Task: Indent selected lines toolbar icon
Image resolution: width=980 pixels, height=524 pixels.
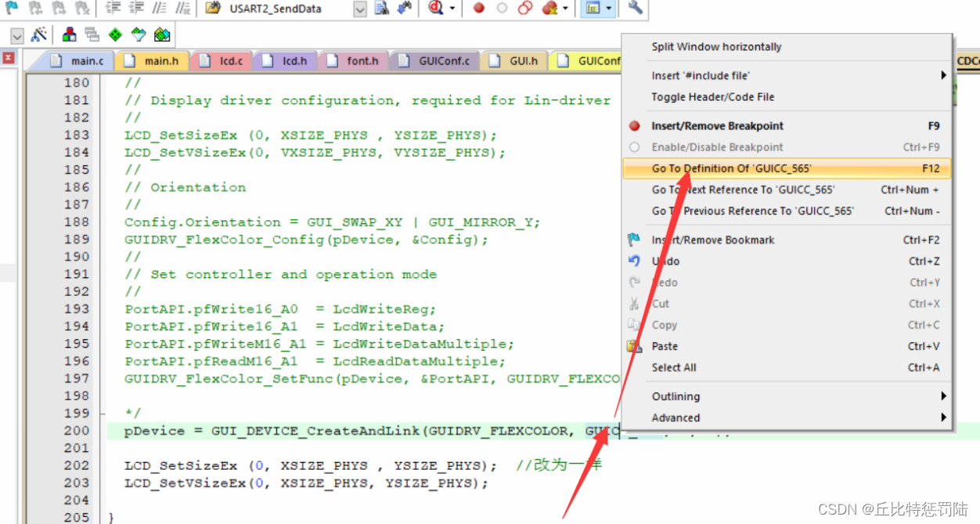Action: click(x=113, y=8)
